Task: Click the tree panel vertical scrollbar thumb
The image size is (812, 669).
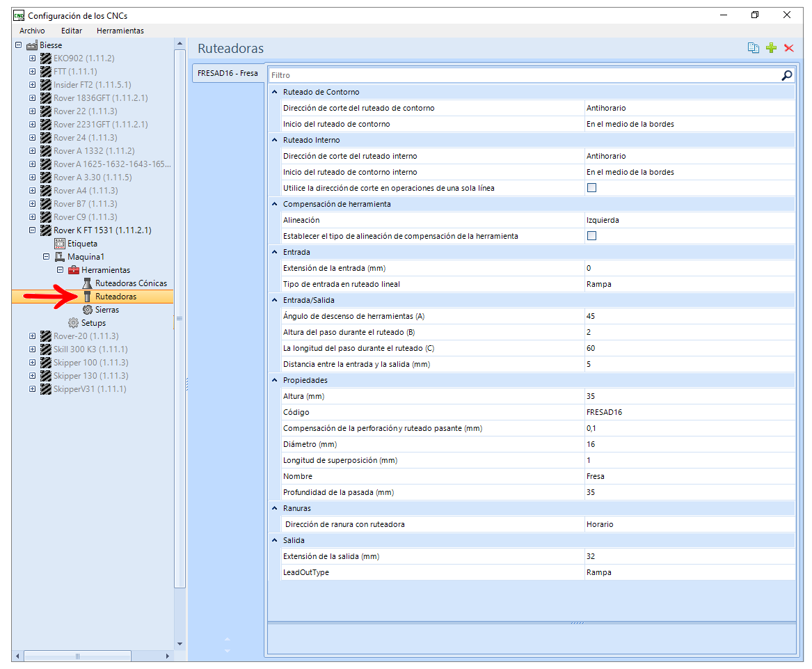Action: 180,319
